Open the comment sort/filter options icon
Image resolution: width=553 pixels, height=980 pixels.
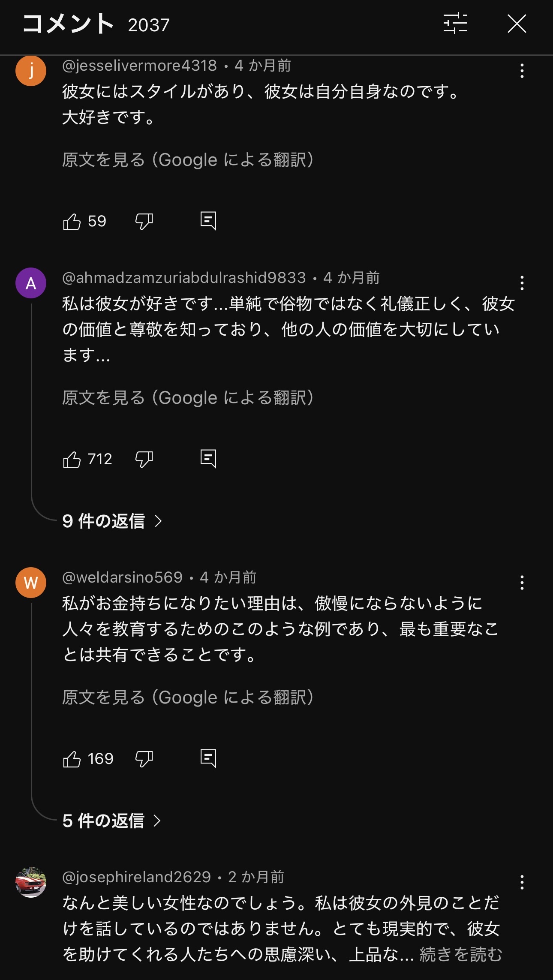455,24
